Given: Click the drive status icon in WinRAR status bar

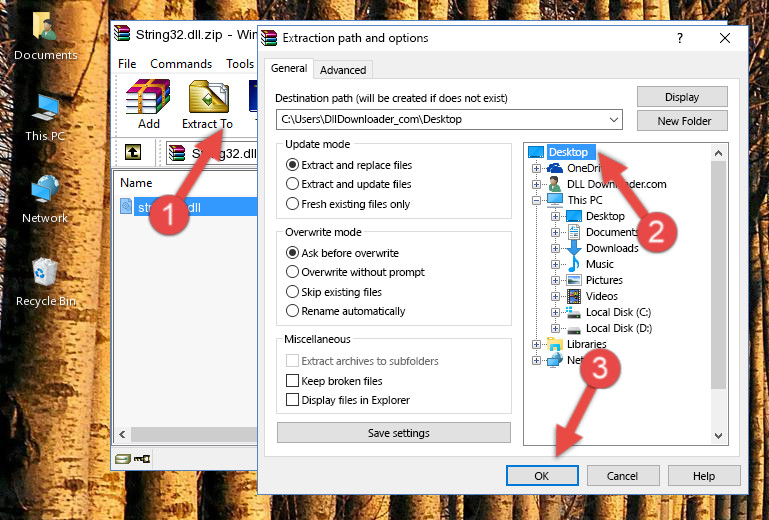Looking at the screenshot, I should pos(123,459).
